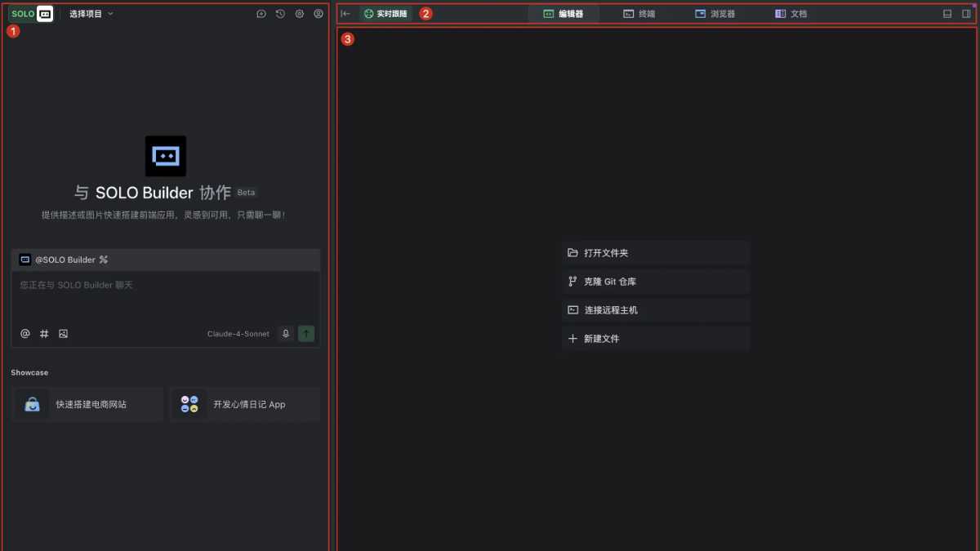Collapse the chat panel with the arrow icon
Screen dimensions: 980x551
click(x=345, y=14)
